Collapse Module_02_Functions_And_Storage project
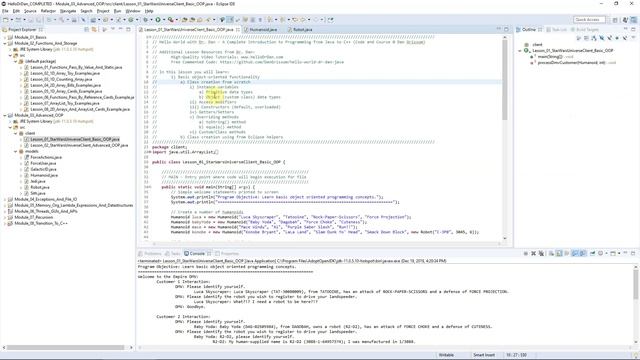 point(5,43)
